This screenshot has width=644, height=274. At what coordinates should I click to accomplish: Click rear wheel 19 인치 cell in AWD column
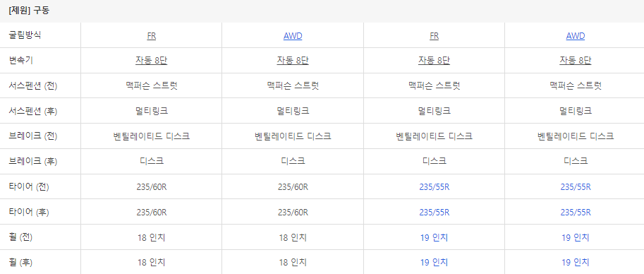[x=576, y=263]
